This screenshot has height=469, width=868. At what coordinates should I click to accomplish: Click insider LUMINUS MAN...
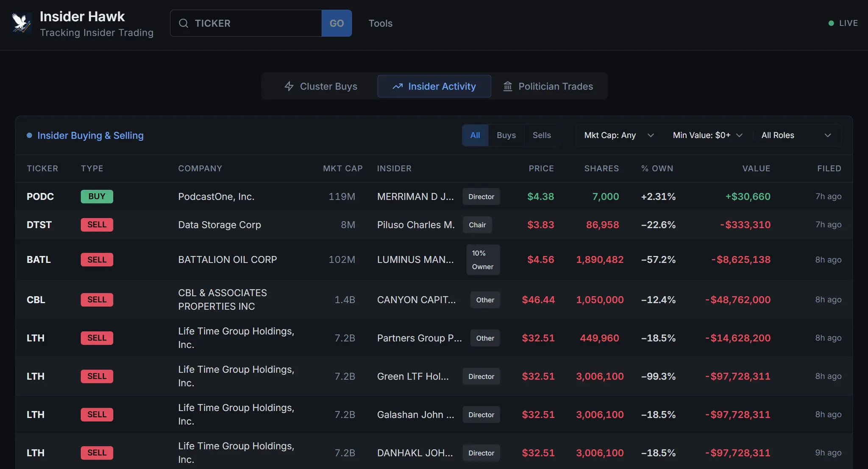[415, 260]
